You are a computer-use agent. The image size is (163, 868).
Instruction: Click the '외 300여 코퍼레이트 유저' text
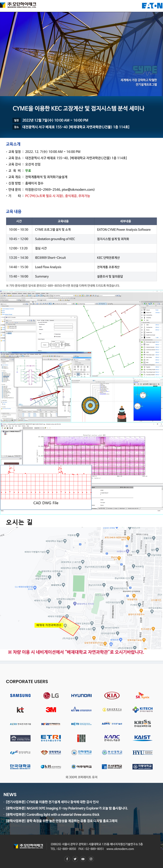pyautogui.click(x=81, y=777)
